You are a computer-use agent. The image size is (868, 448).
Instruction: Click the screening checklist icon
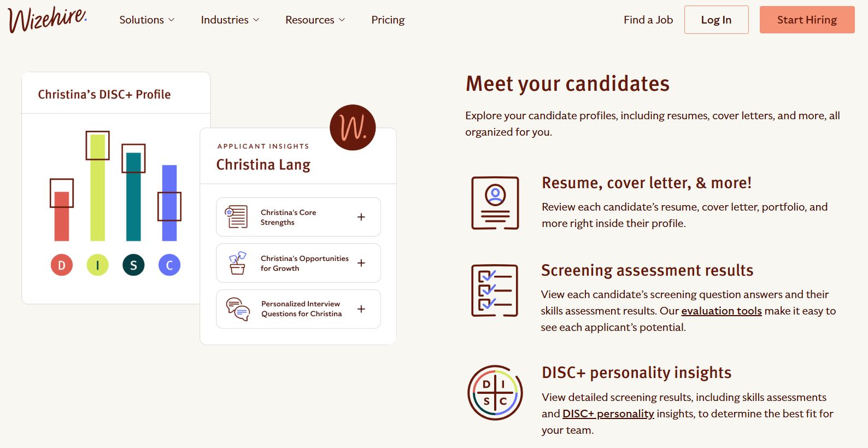click(x=495, y=290)
